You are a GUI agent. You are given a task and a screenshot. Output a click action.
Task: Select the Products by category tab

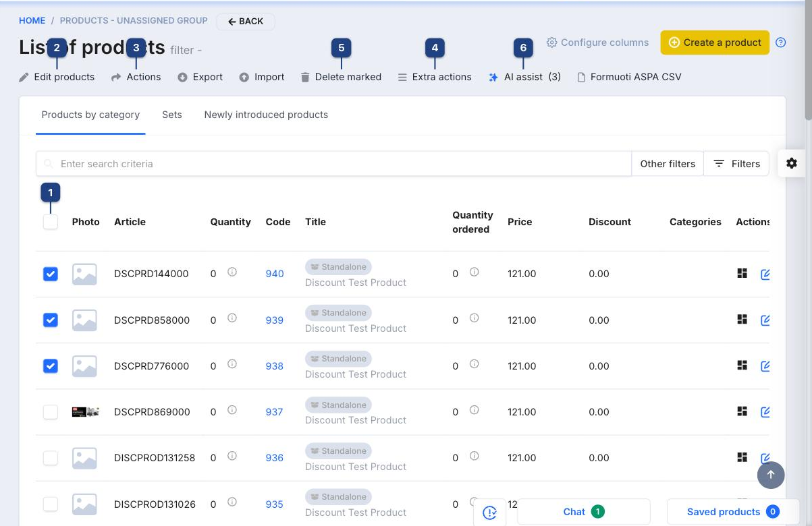[90, 115]
